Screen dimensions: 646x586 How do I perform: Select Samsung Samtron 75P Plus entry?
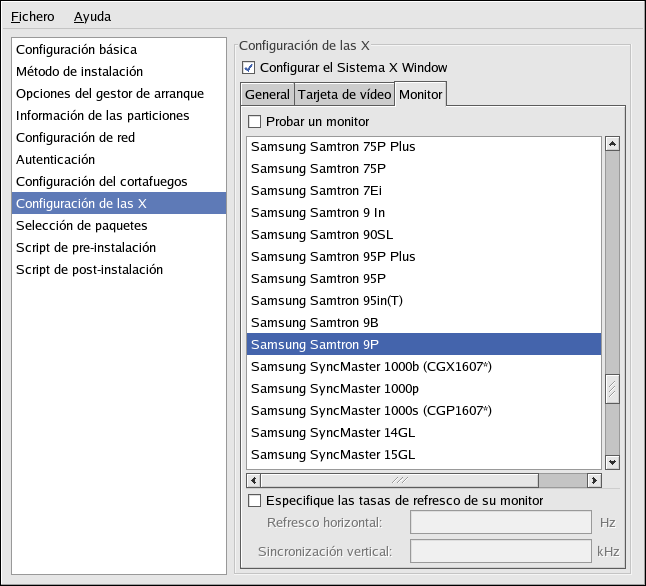point(333,147)
